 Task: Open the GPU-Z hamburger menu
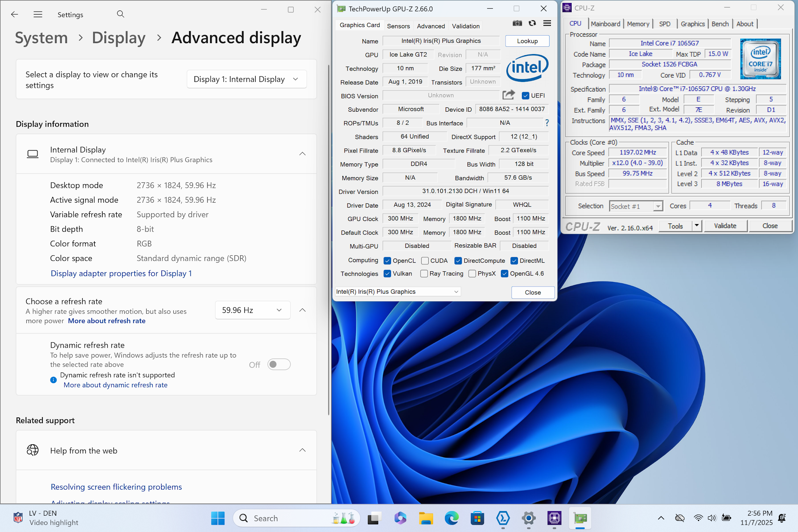point(547,24)
